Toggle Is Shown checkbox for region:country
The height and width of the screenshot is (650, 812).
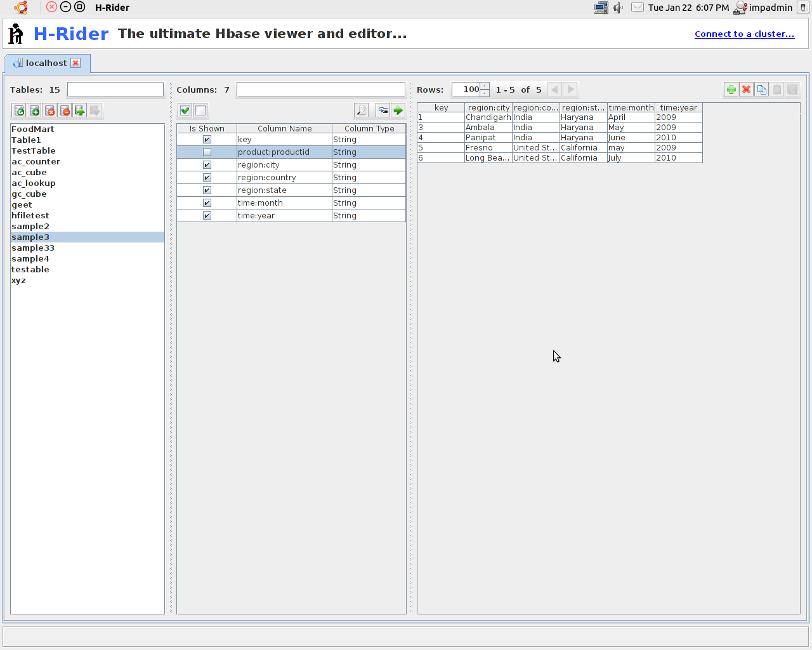click(207, 178)
